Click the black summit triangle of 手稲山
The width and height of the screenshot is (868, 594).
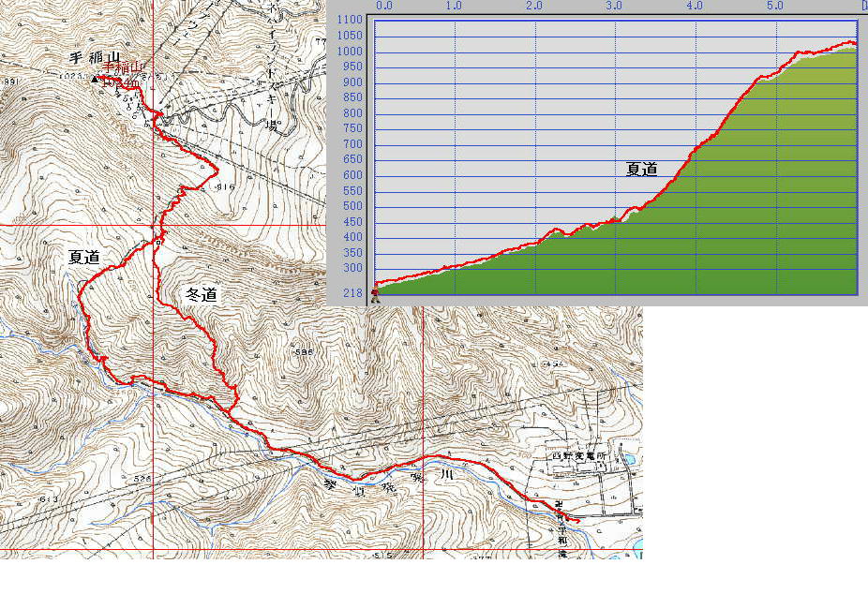point(94,80)
